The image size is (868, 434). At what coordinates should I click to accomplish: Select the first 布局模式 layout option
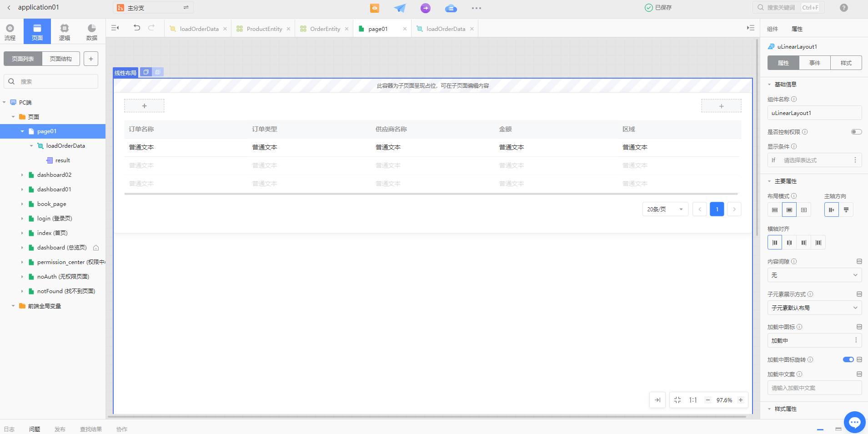pyautogui.click(x=775, y=210)
